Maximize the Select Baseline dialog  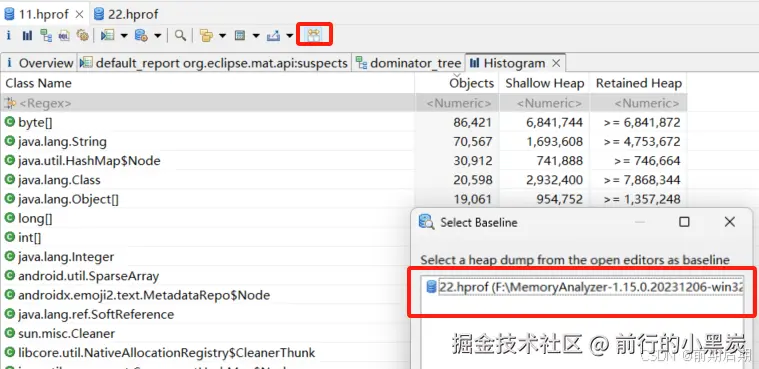coord(684,222)
